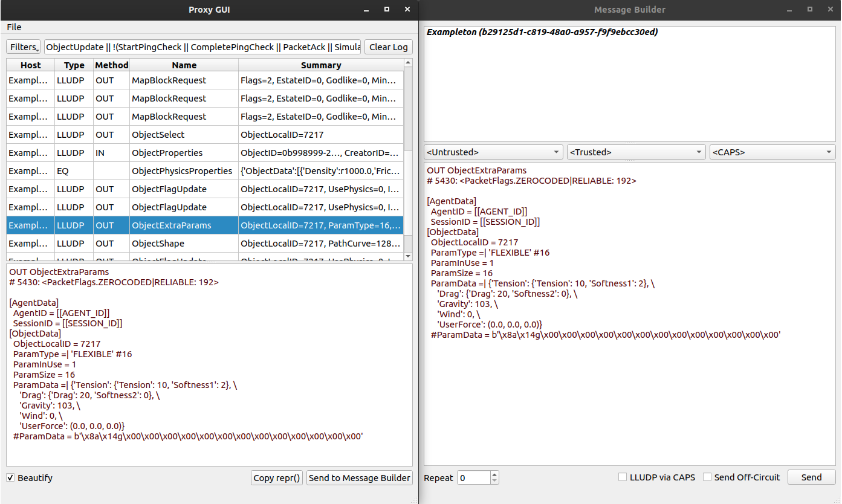This screenshot has height=504, width=842.
Task: Sort messages by the Name column
Action: tap(184, 65)
